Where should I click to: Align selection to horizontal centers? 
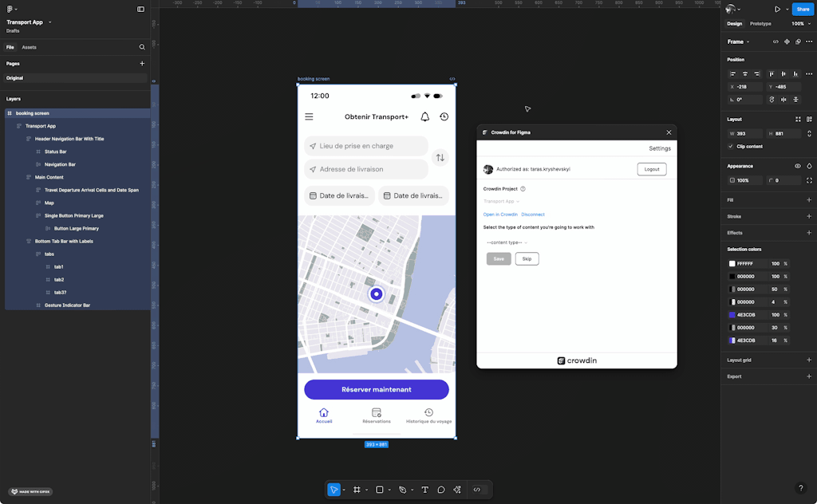pyautogui.click(x=744, y=73)
